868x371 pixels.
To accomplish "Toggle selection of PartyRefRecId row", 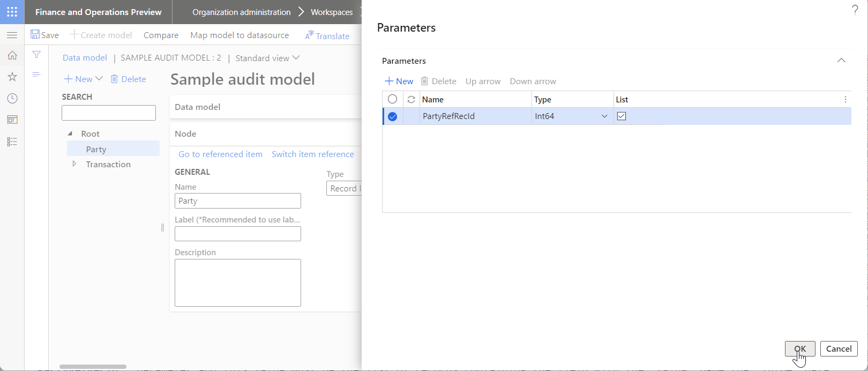I will point(392,116).
